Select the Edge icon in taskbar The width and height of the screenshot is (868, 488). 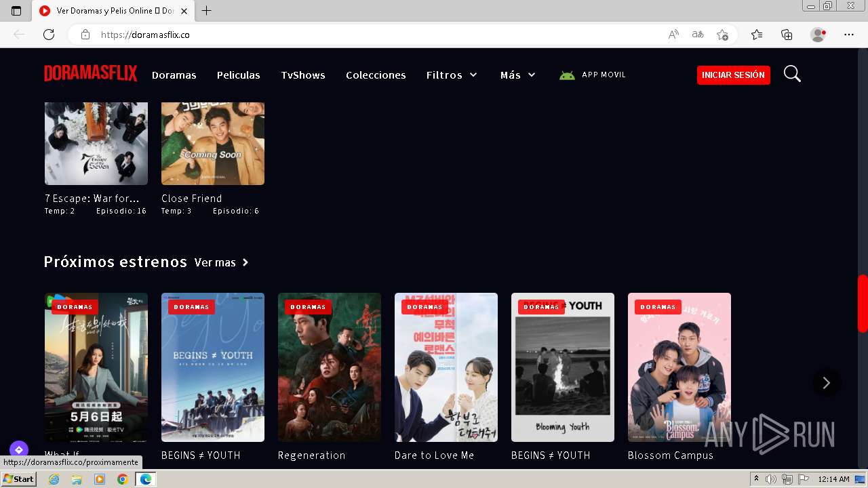tap(145, 479)
